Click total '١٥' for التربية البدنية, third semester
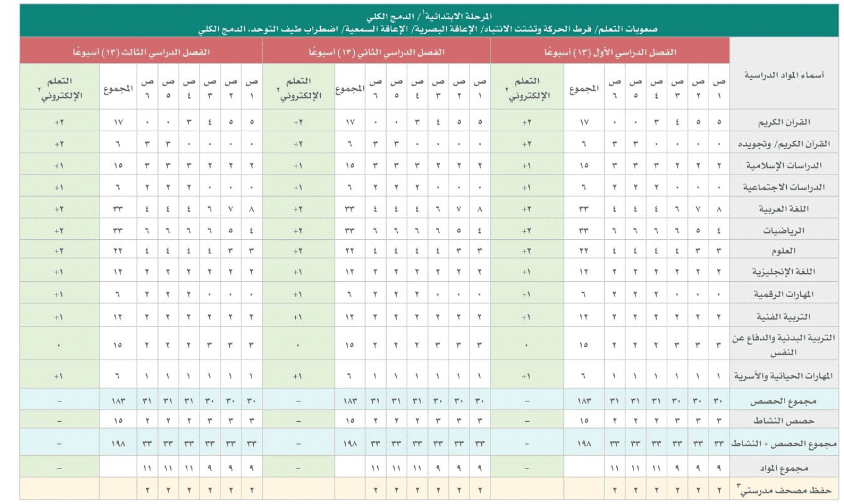The width and height of the screenshot is (844, 504). click(x=118, y=345)
